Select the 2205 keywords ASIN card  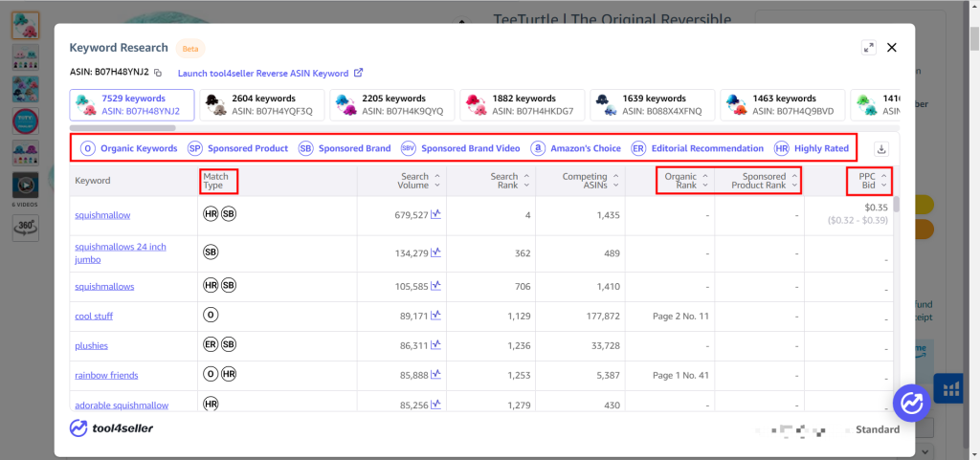(x=391, y=105)
